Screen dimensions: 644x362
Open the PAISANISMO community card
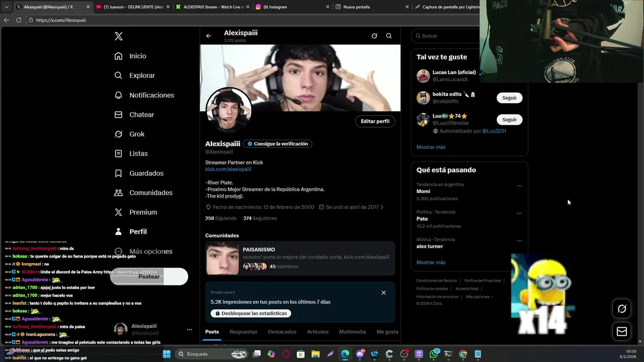pos(300,258)
